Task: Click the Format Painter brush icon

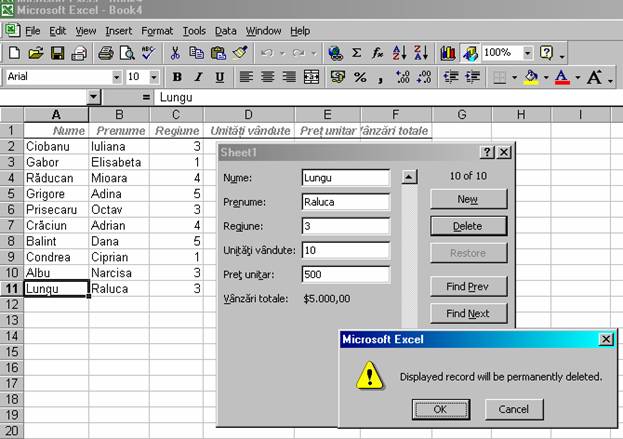Action: click(x=240, y=53)
